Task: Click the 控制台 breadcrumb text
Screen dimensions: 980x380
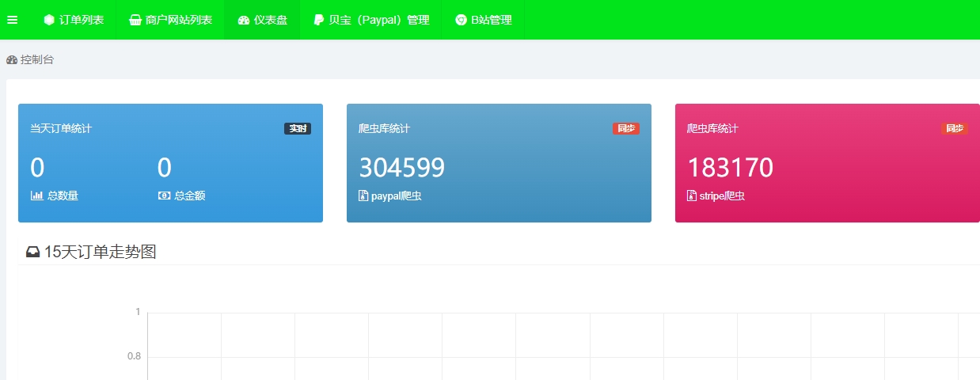Action: 37,59
